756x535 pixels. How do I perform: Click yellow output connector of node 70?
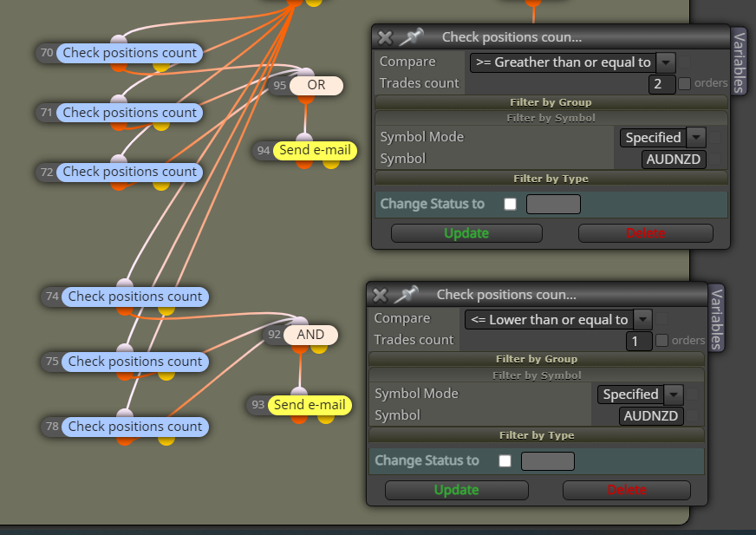[x=161, y=67]
